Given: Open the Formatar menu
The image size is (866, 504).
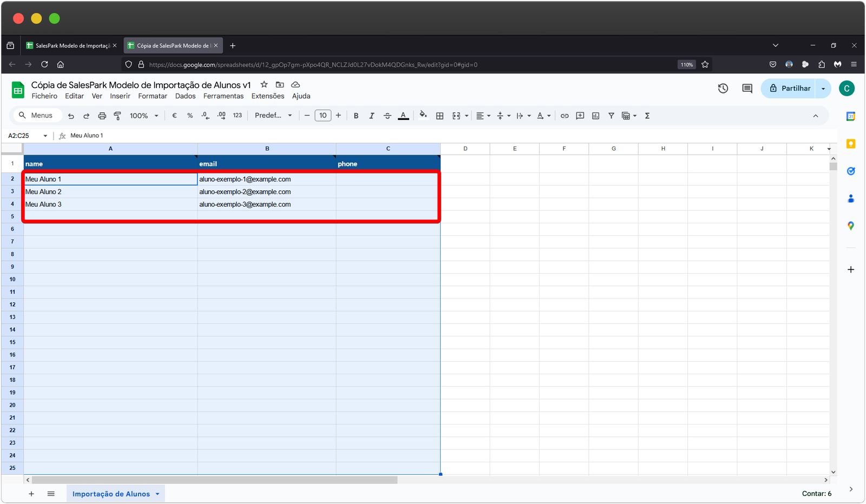Looking at the screenshot, I should pos(153,96).
